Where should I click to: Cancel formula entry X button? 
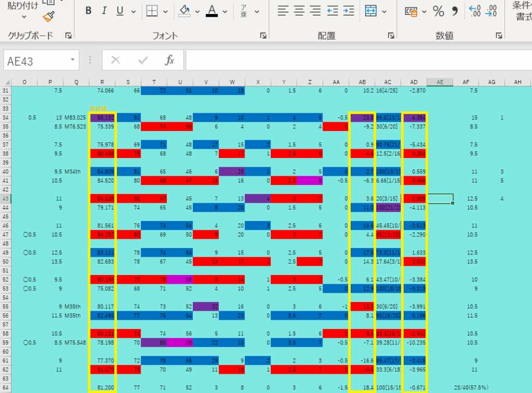[116, 60]
